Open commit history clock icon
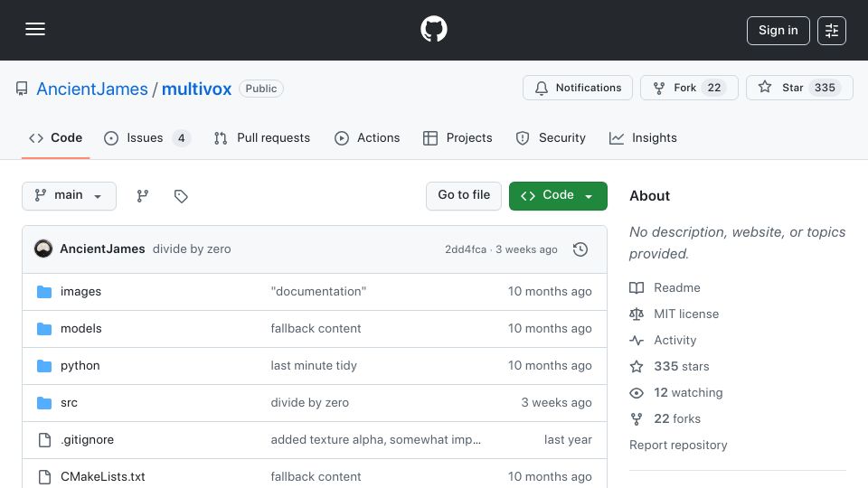This screenshot has width=868, height=488. point(580,249)
